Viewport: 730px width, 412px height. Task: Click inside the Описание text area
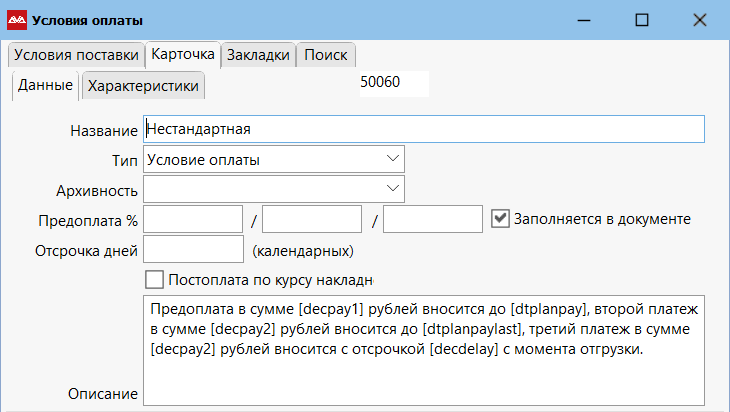click(x=424, y=360)
